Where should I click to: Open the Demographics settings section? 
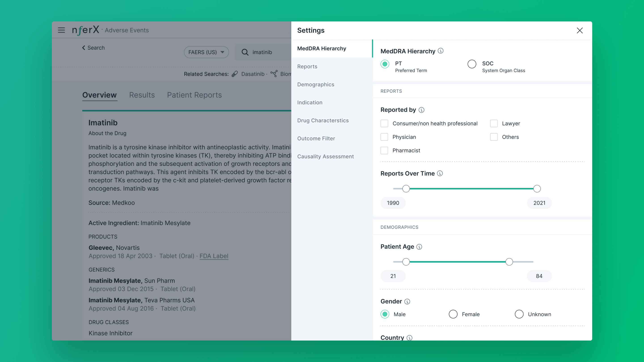point(316,84)
